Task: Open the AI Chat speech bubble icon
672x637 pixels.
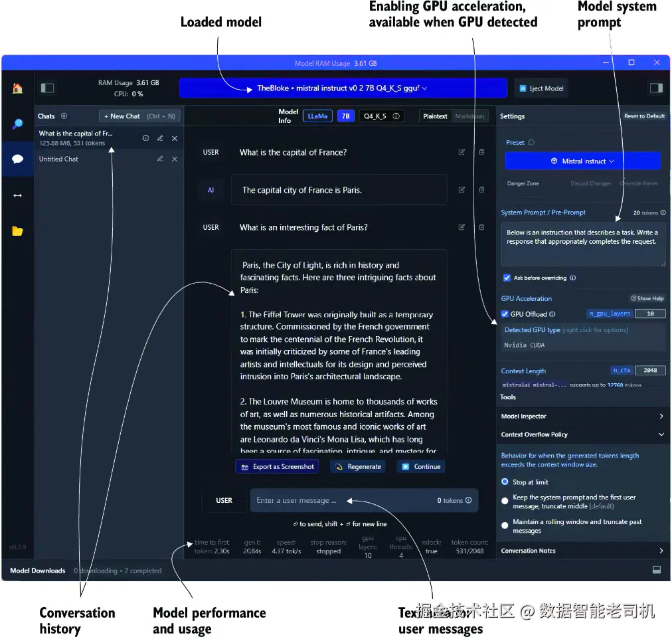Action: click(x=17, y=159)
